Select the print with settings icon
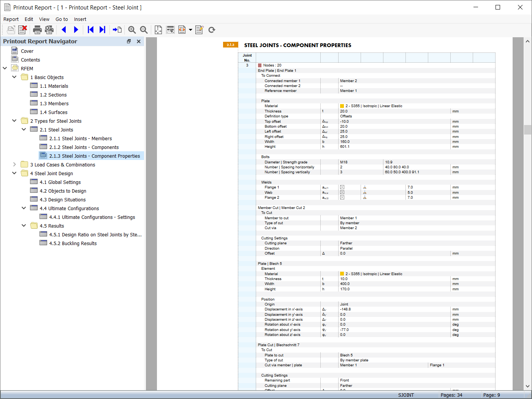 tap(49, 30)
